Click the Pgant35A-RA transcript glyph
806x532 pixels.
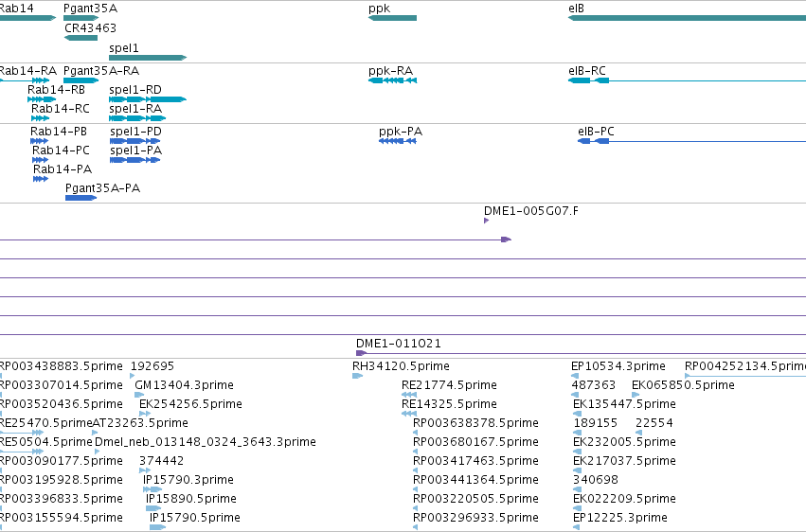coord(81,80)
